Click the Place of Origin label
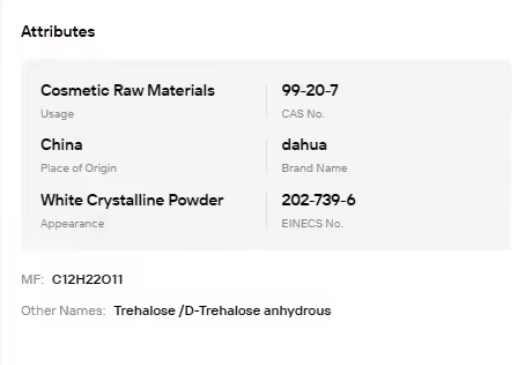 coord(79,168)
